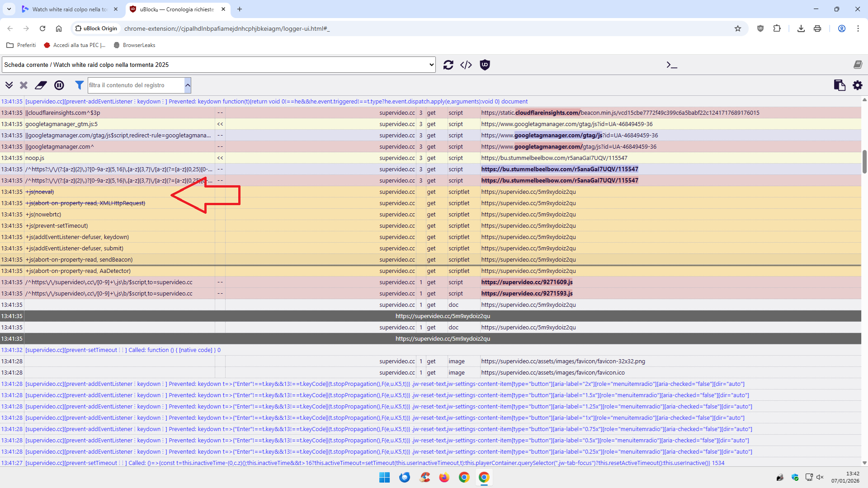Viewport: 868px width, 488px height.
Task: Focus the 'filtra il contenuto del registro' field
Action: 136,85
